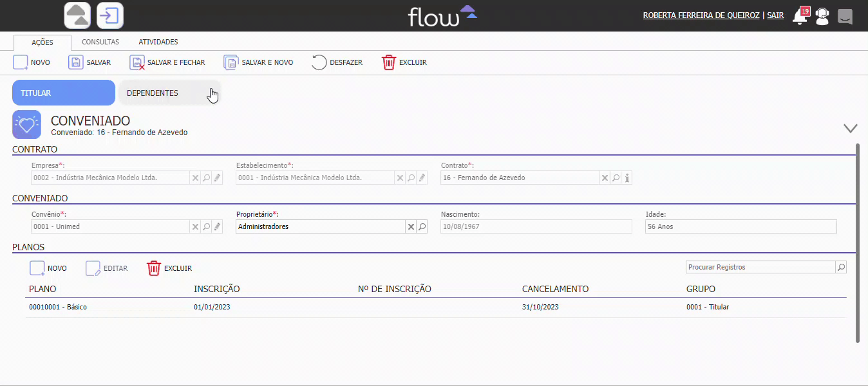This screenshot has width=868, height=386.
Task: Sort by the PLANO column header
Action: [42, 289]
